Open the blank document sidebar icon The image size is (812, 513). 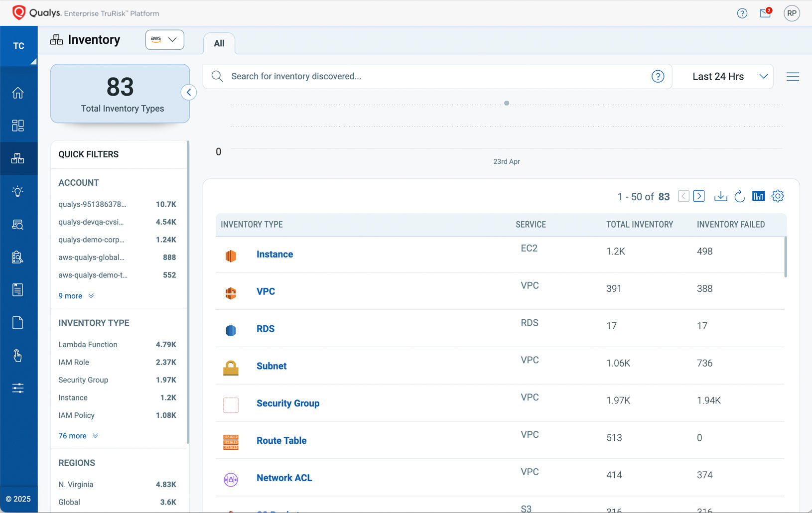pos(18,323)
